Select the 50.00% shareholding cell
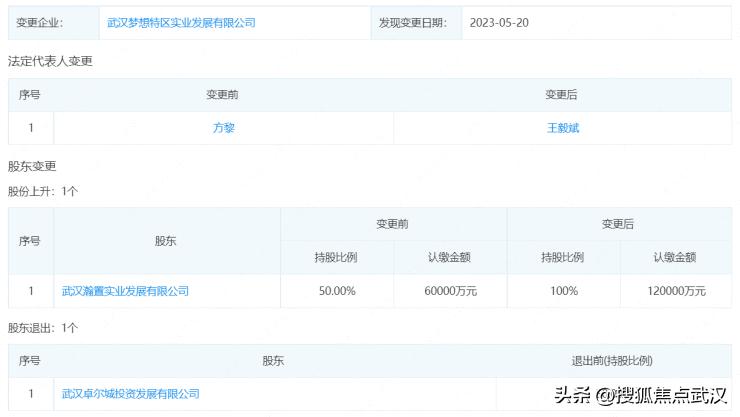Viewport: 740px width, 417px height. (337, 291)
